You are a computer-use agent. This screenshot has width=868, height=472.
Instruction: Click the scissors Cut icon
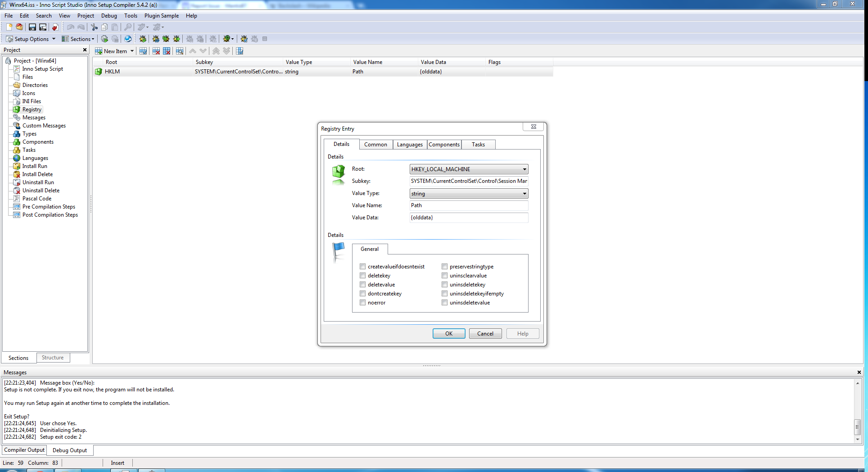pos(94,27)
